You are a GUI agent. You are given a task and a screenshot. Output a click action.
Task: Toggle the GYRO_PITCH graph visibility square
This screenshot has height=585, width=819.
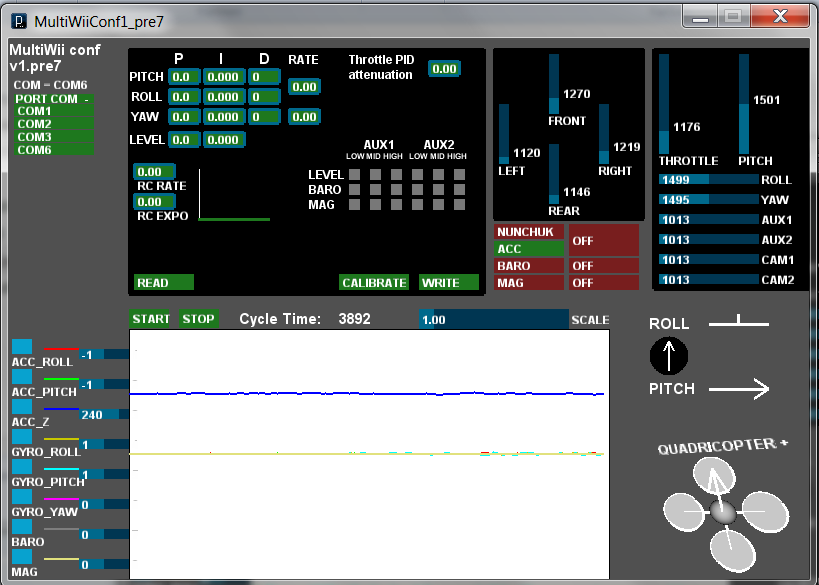tap(22, 466)
